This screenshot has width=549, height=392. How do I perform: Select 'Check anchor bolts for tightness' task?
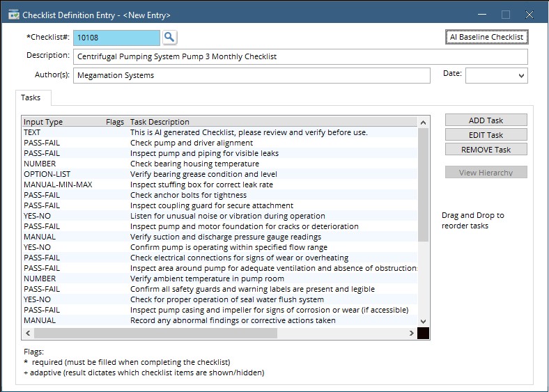coord(220,195)
